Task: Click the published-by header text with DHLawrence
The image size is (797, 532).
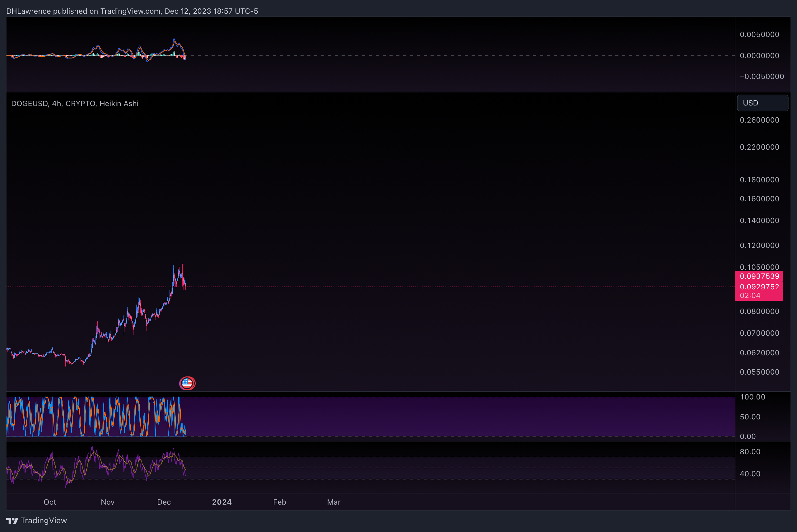Action: (132, 11)
